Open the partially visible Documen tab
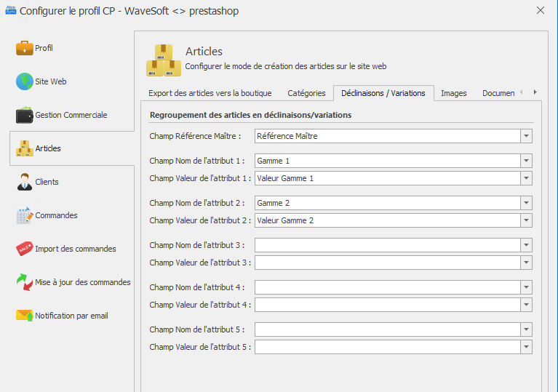 498,93
